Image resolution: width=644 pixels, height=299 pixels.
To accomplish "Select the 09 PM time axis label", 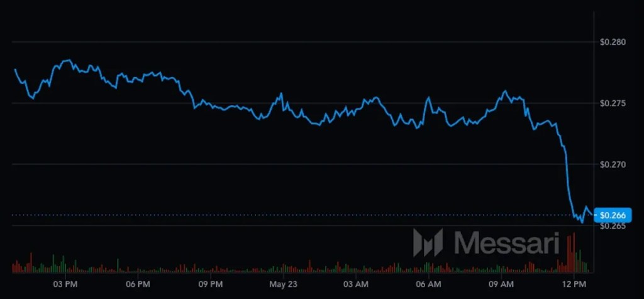I will click(x=210, y=285).
